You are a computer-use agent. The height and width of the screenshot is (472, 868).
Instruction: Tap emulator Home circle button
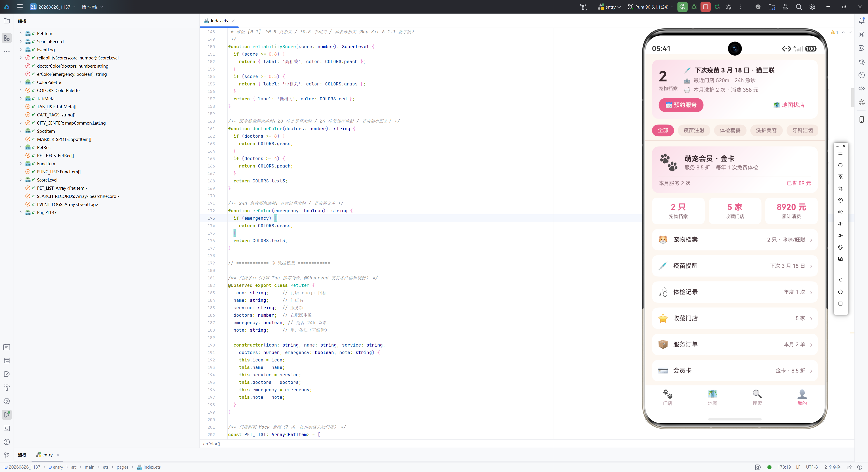coord(840,292)
